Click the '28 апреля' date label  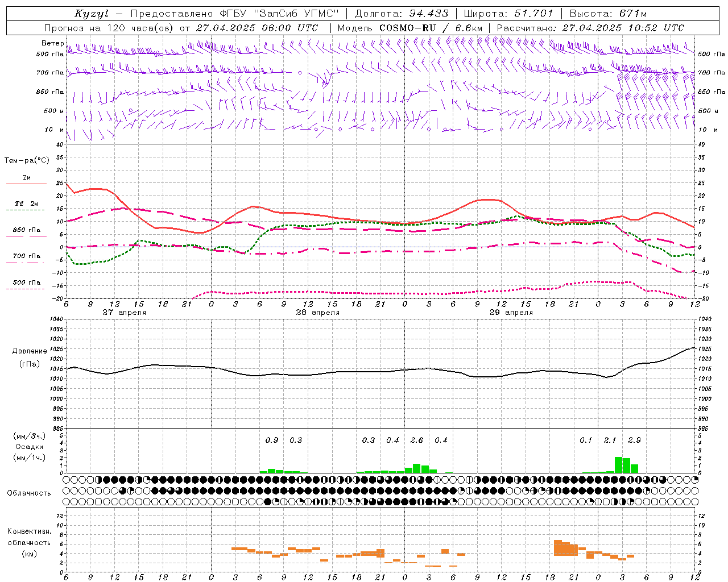click(318, 313)
